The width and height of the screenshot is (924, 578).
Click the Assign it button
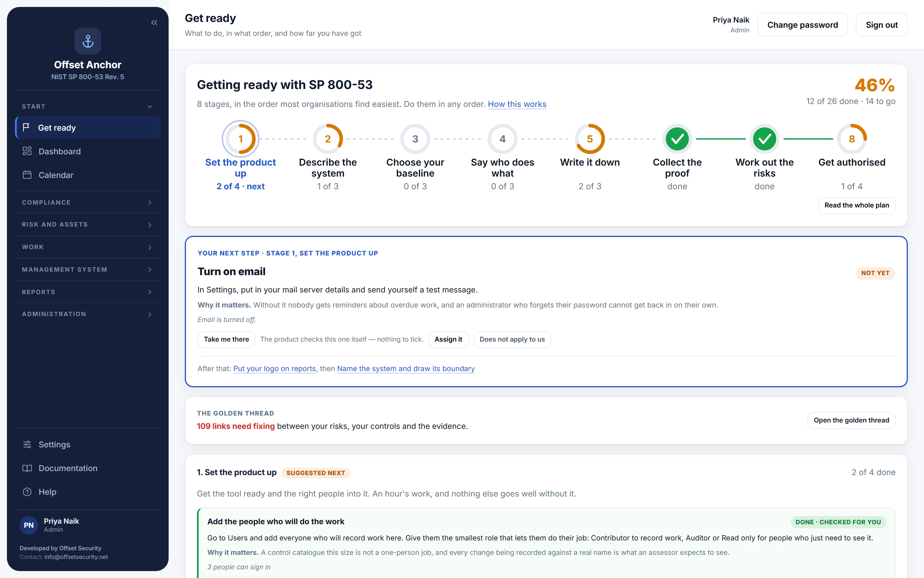pyautogui.click(x=448, y=340)
